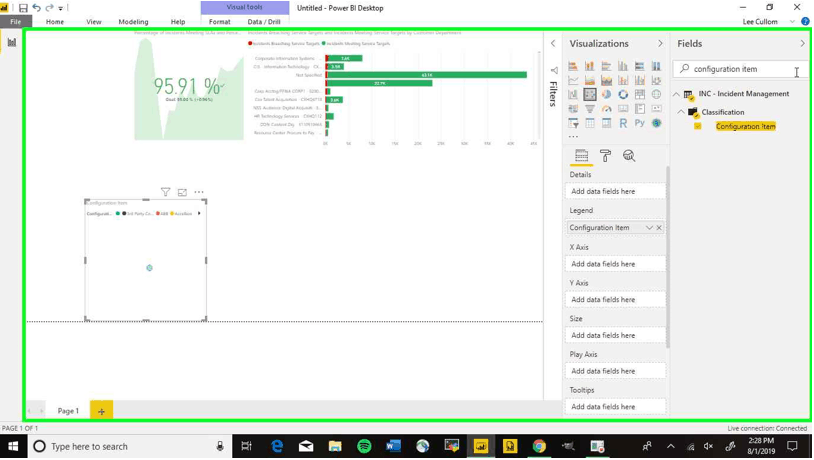This screenshot has width=814, height=460.
Task: Choose the 100% stacked bar chart visual
Action: tap(640, 66)
